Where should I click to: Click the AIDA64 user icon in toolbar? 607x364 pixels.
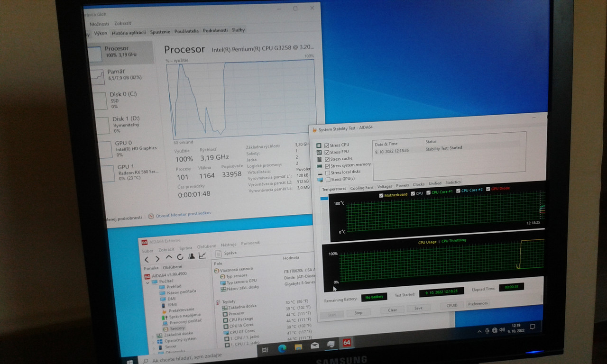[191, 256]
